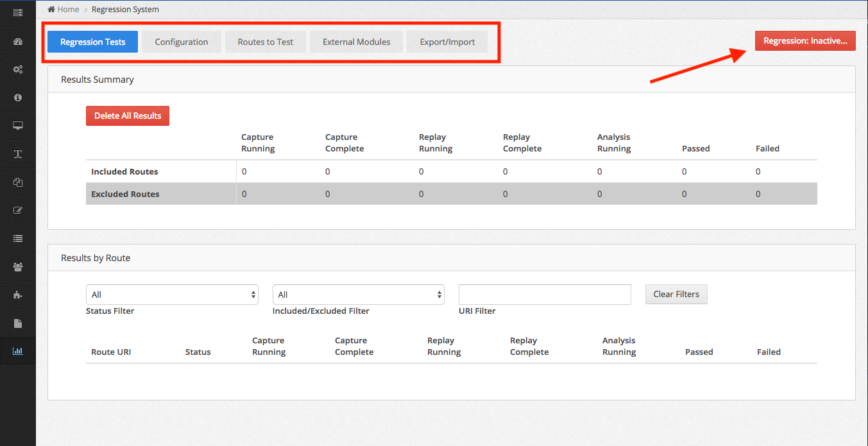Open the dashboard gauge icon in sidebar
This screenshot has height=446, width=868.
click(18, 42)
